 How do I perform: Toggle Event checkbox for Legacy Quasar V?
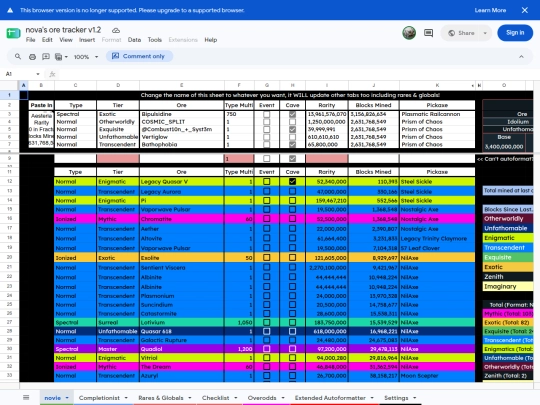click(267, 181)
